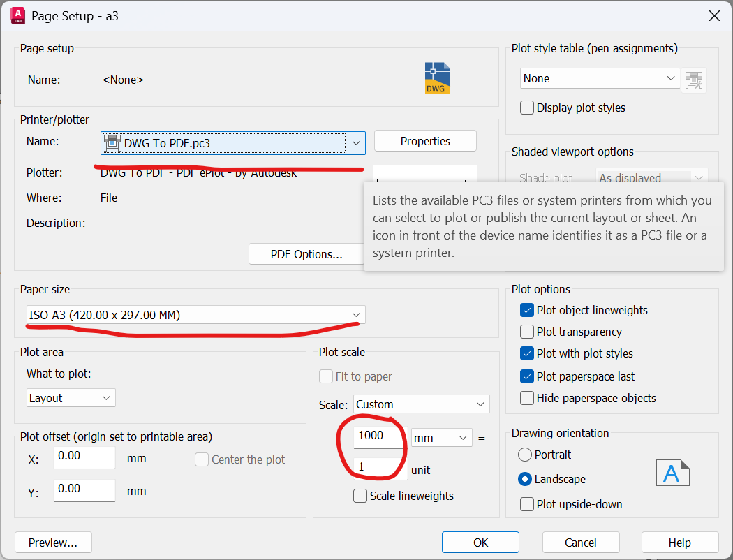Screen dimensions: 733x560
Task: Check the Scale lineweights box
Action: [360, 496]
